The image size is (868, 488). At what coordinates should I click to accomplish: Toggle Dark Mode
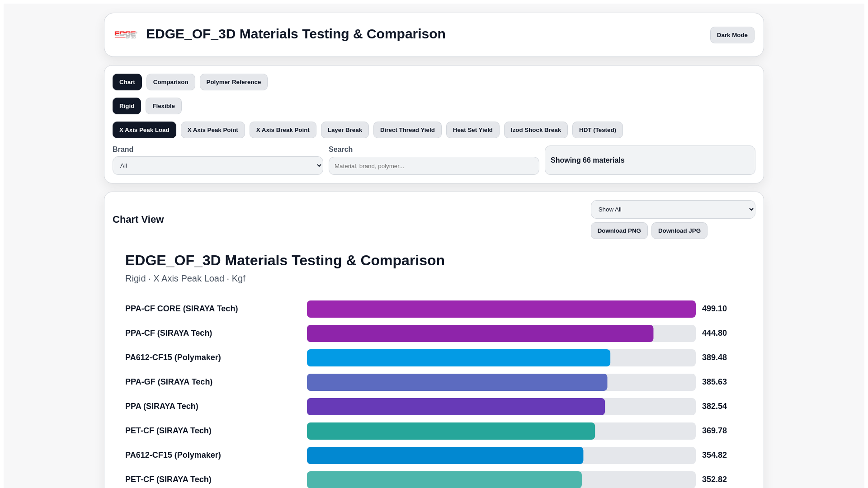click(732, 35)
